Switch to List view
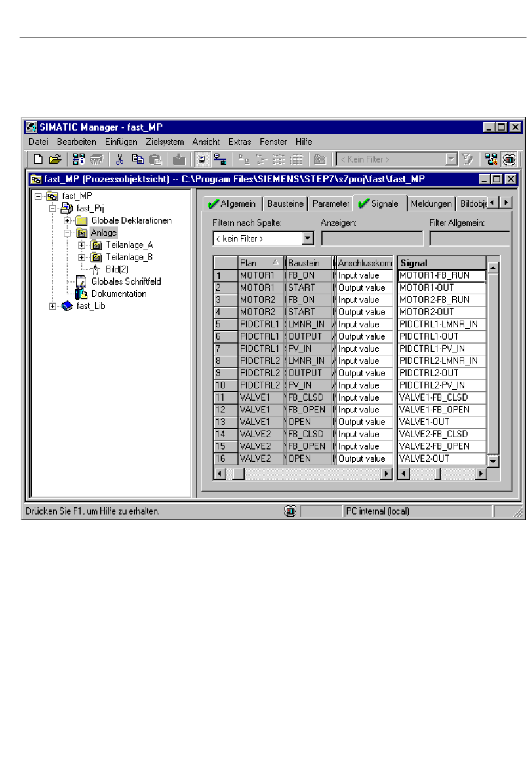Screen dimensions: 532x783 [x=279, y=160]
